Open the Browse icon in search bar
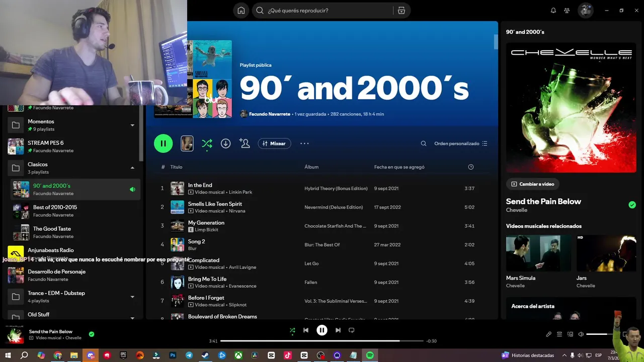Viewport: 644px width, 362px height. [401, 11]
